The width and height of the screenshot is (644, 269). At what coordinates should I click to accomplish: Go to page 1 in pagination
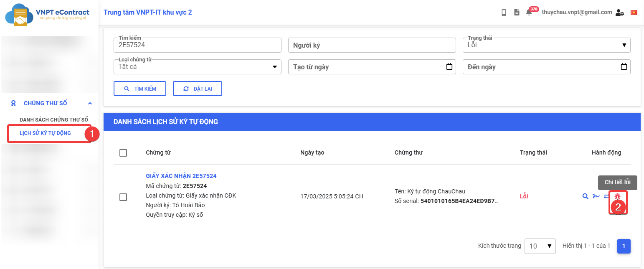[624, 246]
